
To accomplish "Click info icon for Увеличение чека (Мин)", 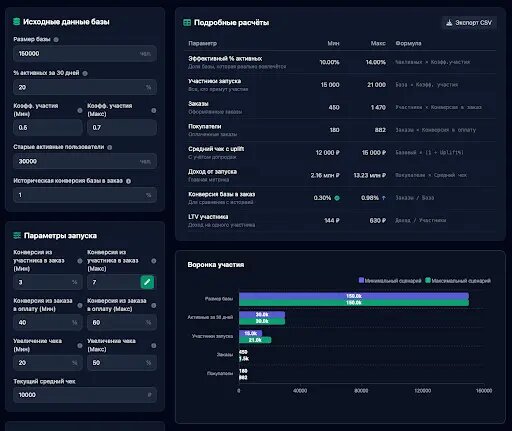I will pyautogui.click(x=80, y=345).
